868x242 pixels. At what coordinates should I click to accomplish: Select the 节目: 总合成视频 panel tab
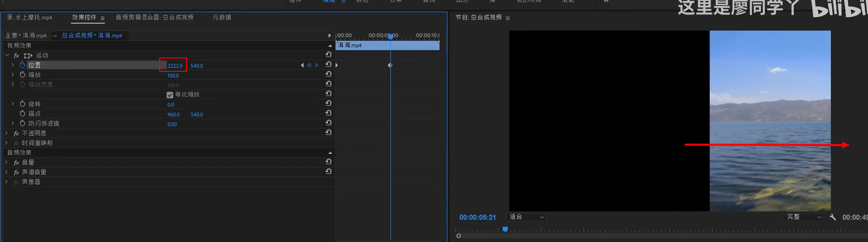[x=479, y=18]
